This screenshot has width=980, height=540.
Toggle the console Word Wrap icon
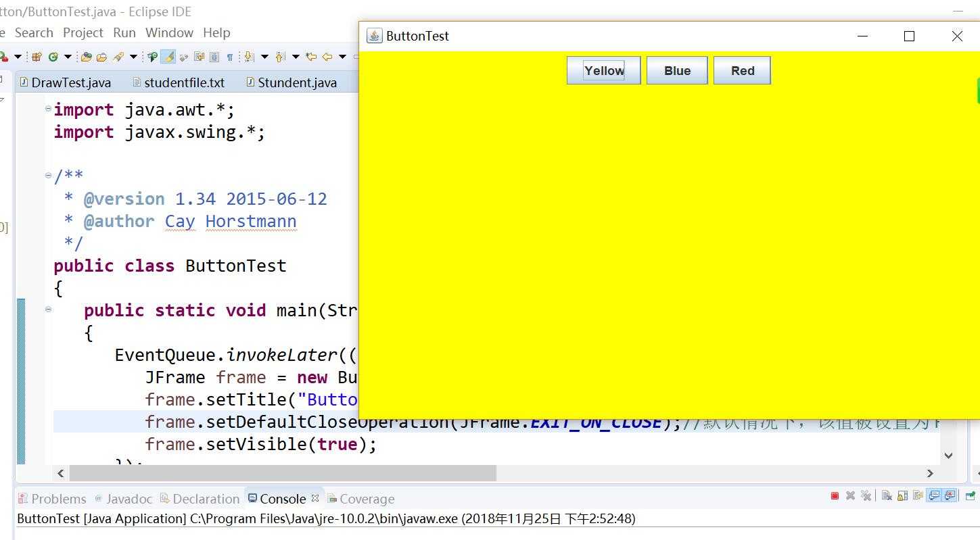click(918, 496)
